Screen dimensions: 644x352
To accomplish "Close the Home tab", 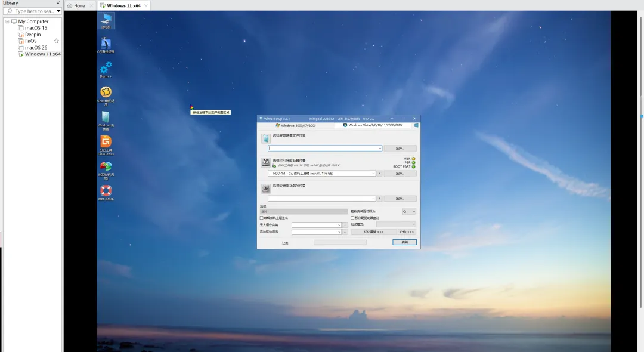I will (x=91, y=6).
